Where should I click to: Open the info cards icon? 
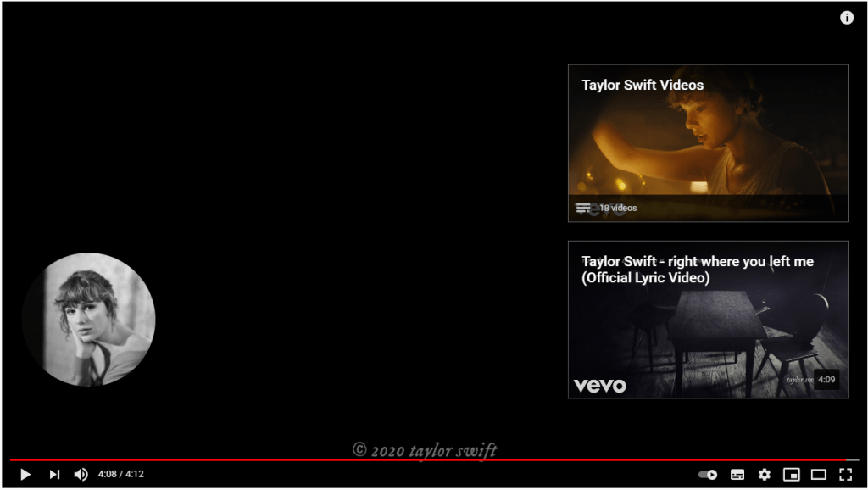coord(847,18)
